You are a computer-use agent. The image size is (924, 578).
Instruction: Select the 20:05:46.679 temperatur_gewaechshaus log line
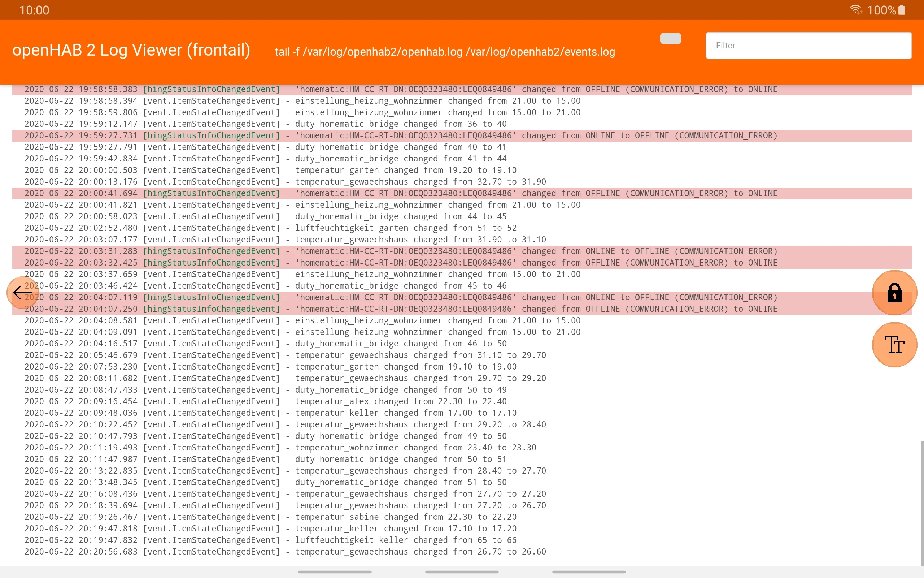click(x=462, y=355)
